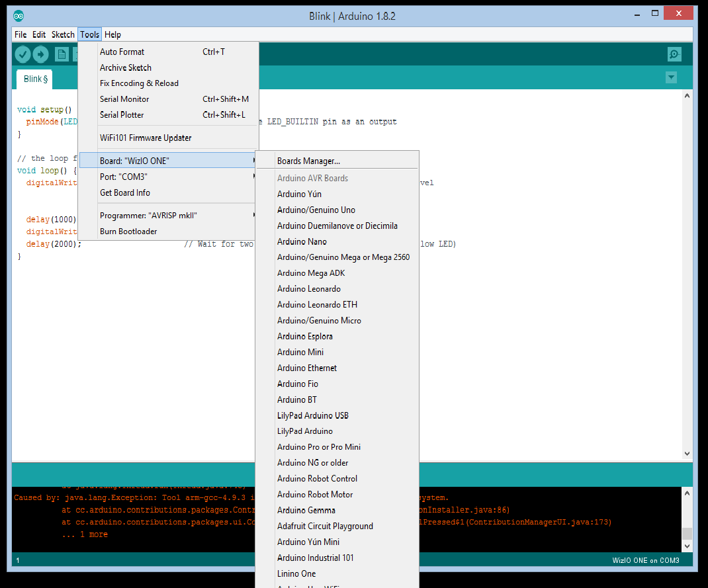
Task: Click "WizIO ONE on COM3" status text
Action: coord(645,560)
